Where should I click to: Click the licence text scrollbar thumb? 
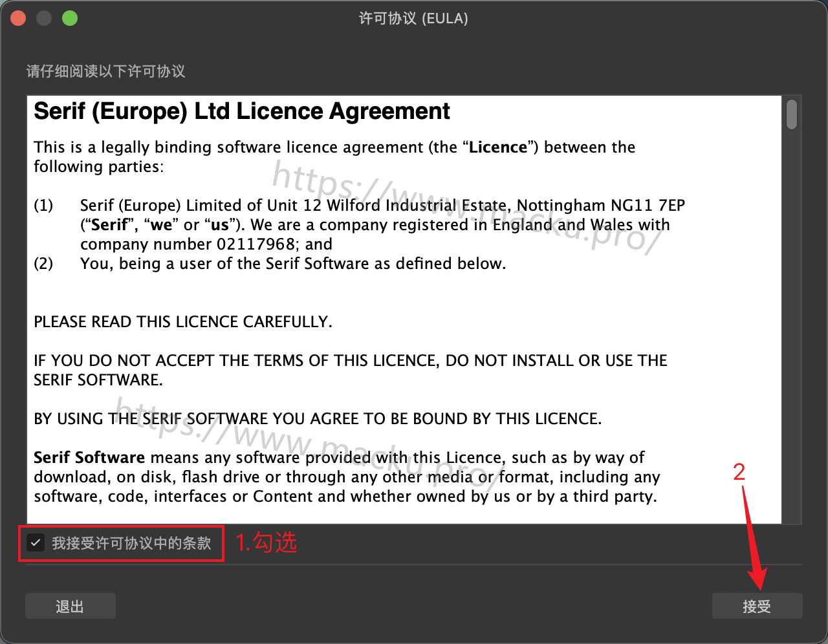792,115
